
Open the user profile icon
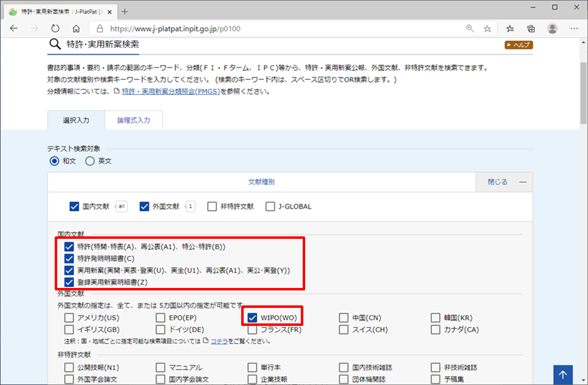click(x=552, y=29)
